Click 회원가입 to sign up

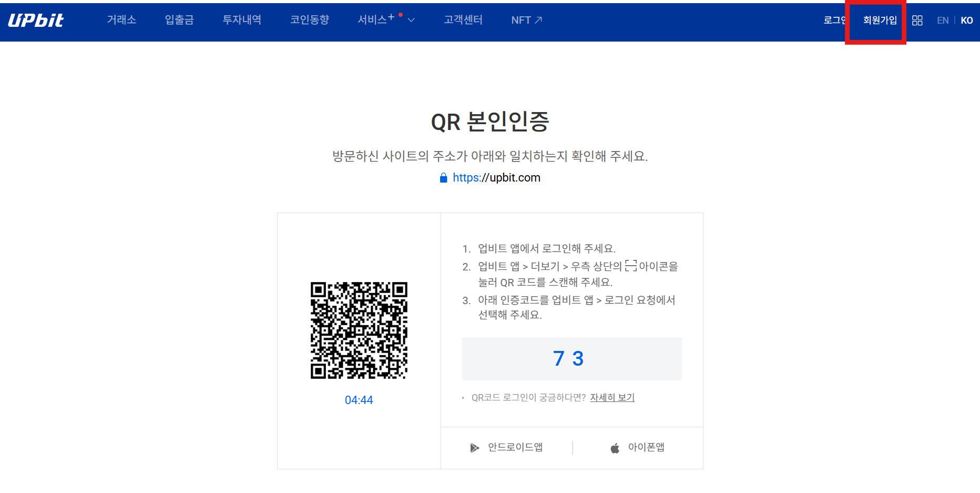point(880,20)
